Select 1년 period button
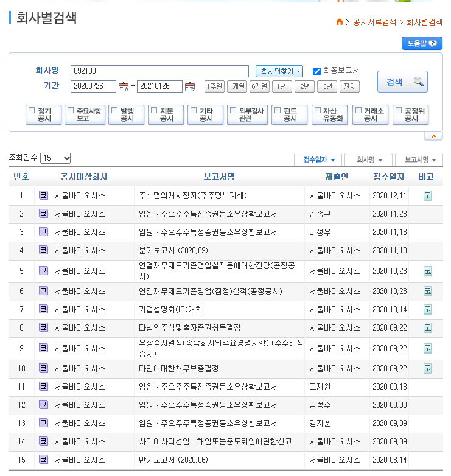This screenshot has width=451, height=476. (x=282, y=86)
